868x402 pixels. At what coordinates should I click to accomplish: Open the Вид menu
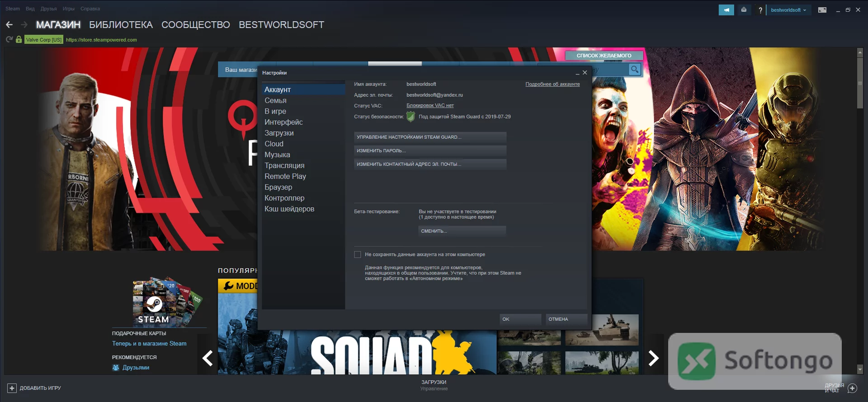click(30, 9)
